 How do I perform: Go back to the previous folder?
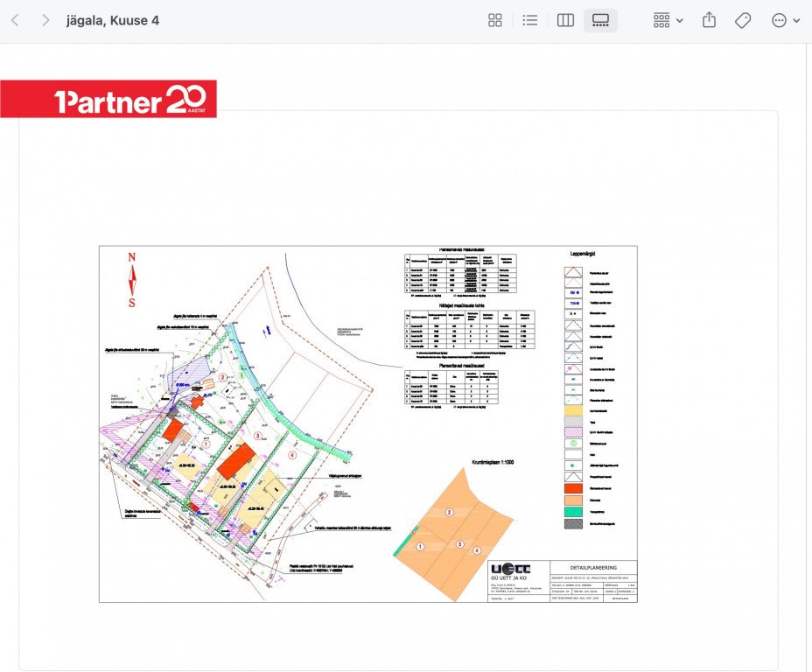tap(15, 20)
